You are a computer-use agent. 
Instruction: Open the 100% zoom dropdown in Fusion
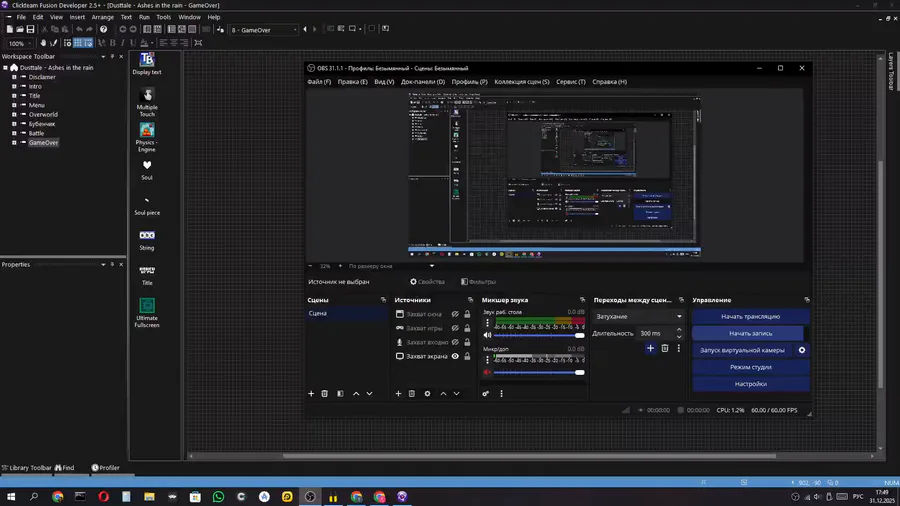coord(20,43)
